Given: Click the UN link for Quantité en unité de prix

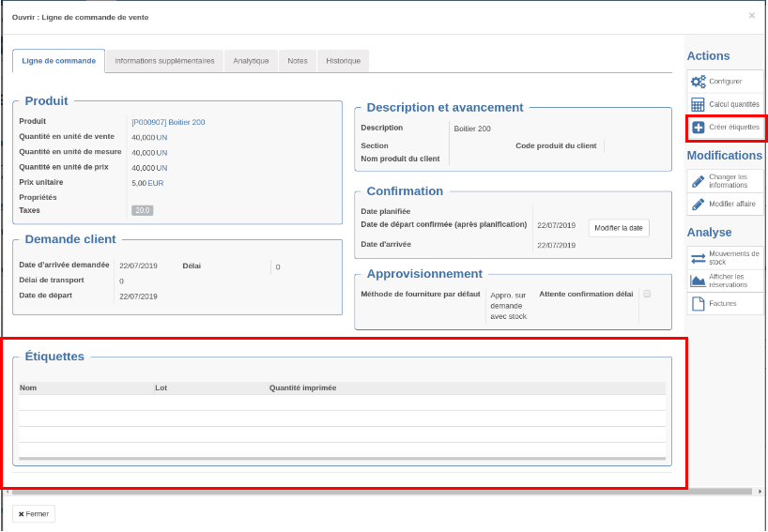Looking at the screenshot, I should tap(161, 168).
